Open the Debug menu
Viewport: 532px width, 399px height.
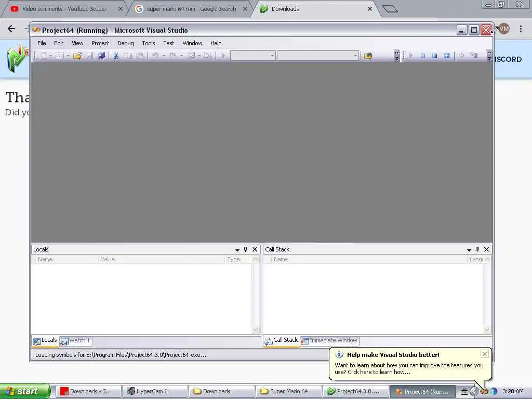coord(126,43)
